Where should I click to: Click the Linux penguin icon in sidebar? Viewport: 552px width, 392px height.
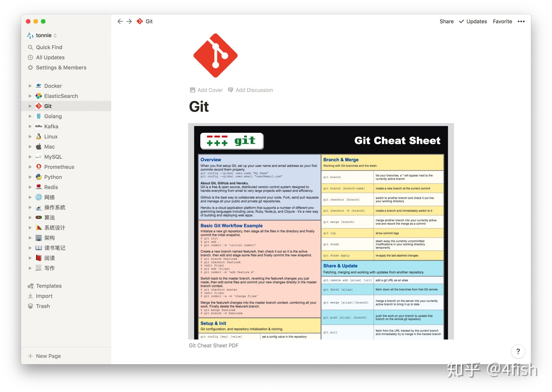click(39, 137)
